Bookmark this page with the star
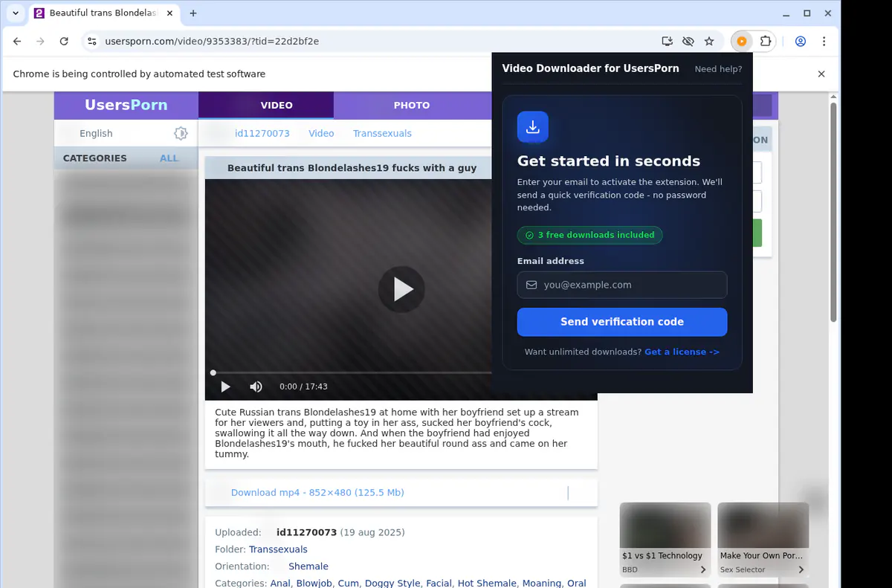This screenshot has height=588, width=892. tap(709, 42)
